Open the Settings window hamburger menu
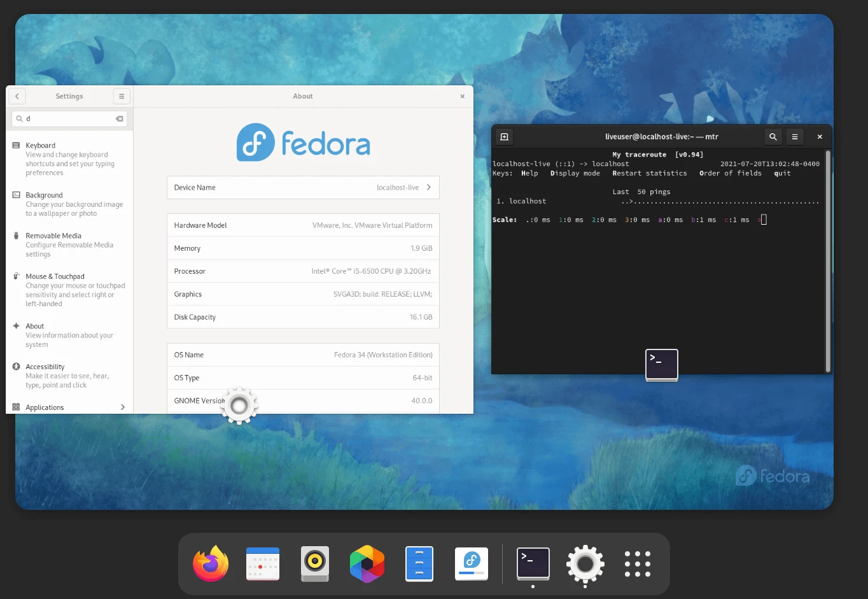 coord(122,96)
